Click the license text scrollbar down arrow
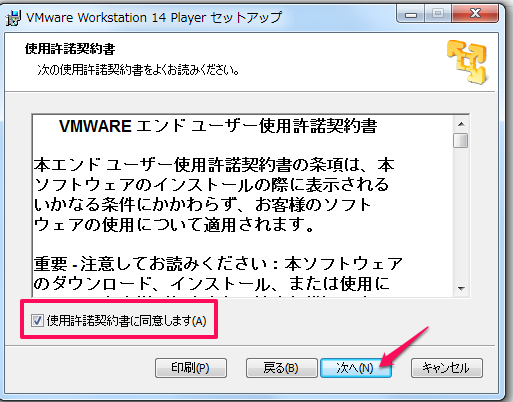 click(x=461, y=289)
